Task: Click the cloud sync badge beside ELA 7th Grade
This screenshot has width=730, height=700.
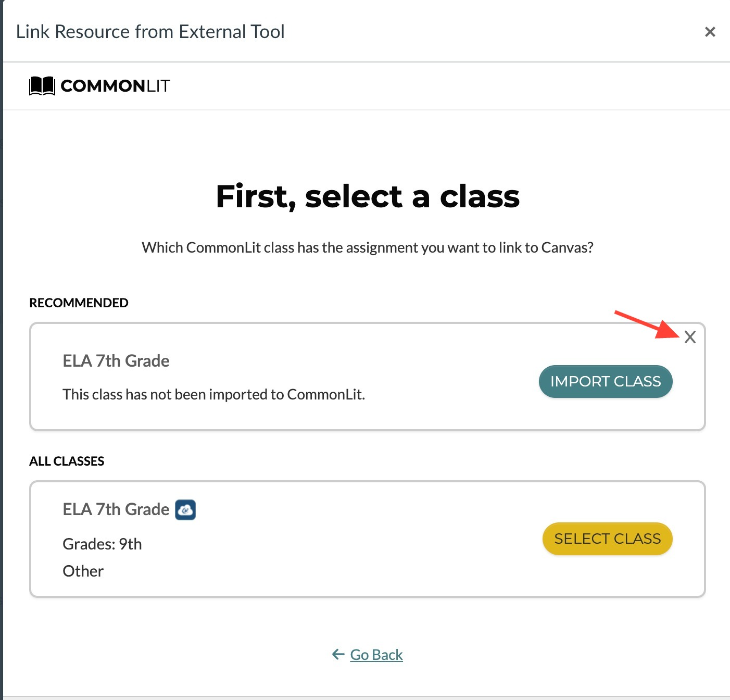Action: click(185, 510)
